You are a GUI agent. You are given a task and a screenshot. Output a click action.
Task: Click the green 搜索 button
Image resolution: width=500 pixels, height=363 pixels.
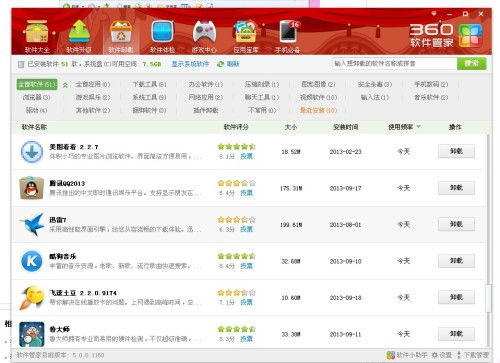471,63
